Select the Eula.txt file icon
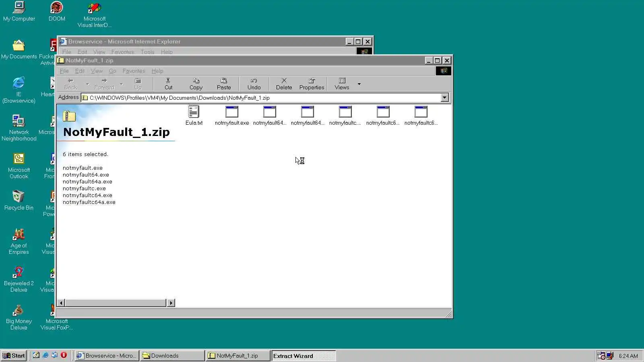Viewport: 644px width, 362px height. [x=194, y=111]
